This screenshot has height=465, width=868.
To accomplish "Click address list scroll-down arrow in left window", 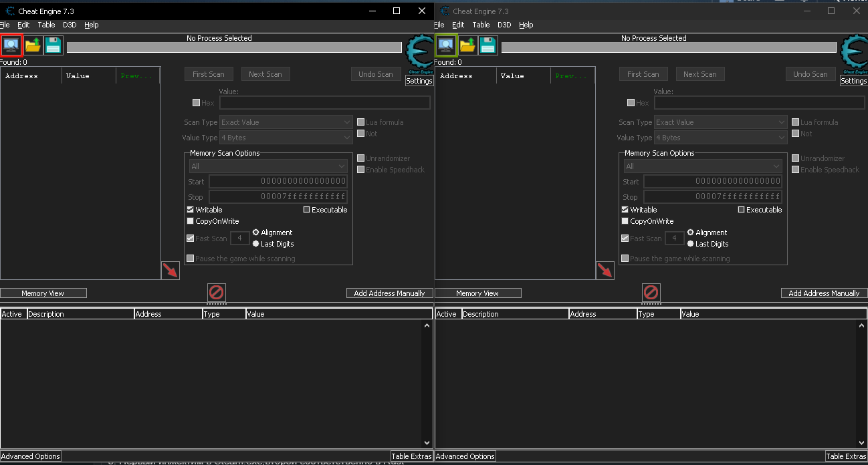I will pos(427,442).
